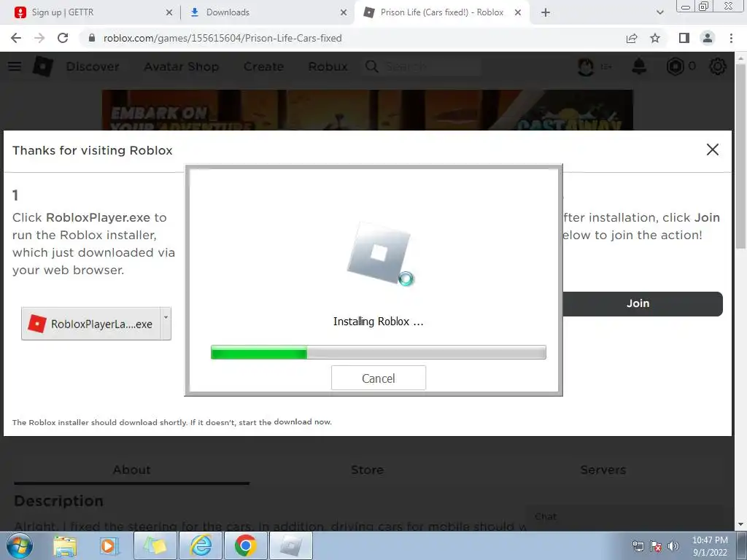Click the browser back arrow

[16, 38]
